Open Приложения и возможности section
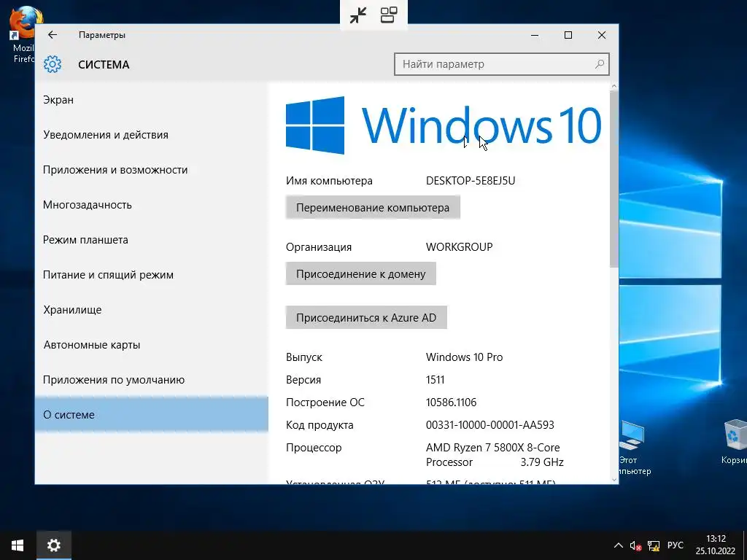 [x=152, y=170]
